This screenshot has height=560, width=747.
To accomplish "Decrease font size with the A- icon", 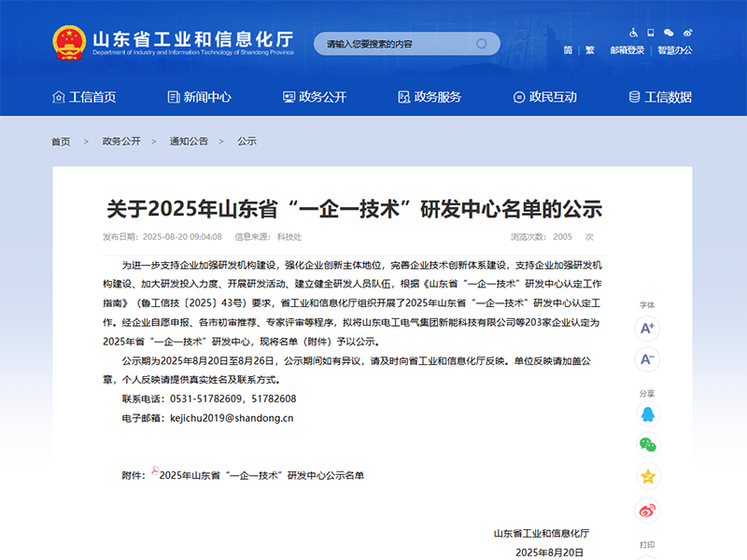I will pyautogui.click(x=647, y=359).
